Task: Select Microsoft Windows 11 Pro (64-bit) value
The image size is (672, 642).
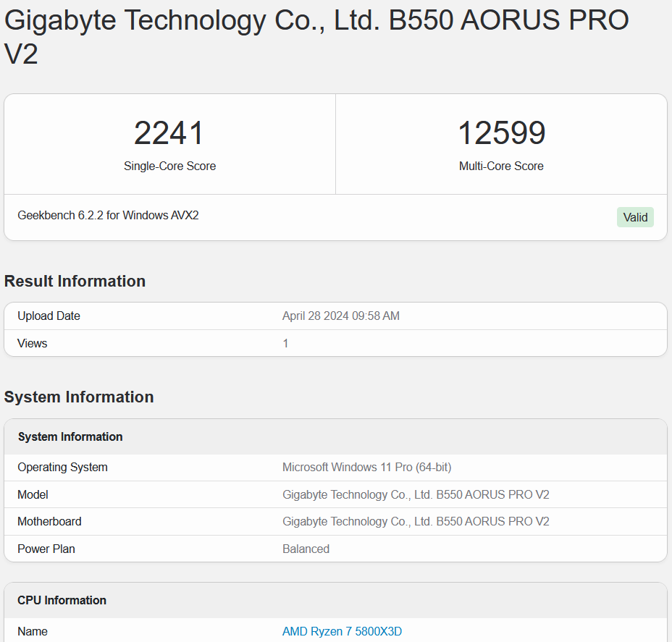Action: click(x=367, y=468)
